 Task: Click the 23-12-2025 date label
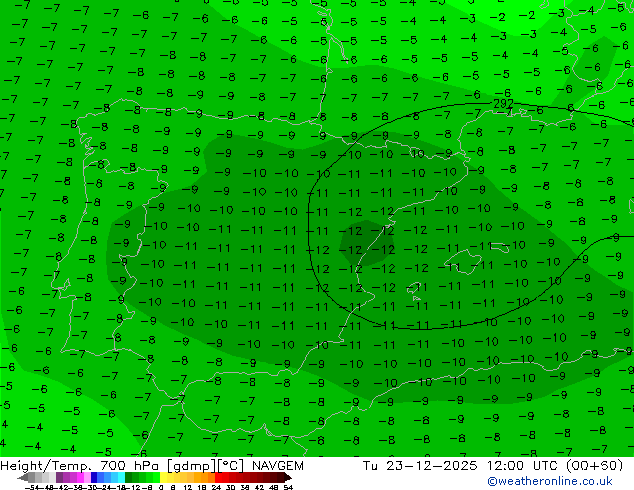pos(431,466)
